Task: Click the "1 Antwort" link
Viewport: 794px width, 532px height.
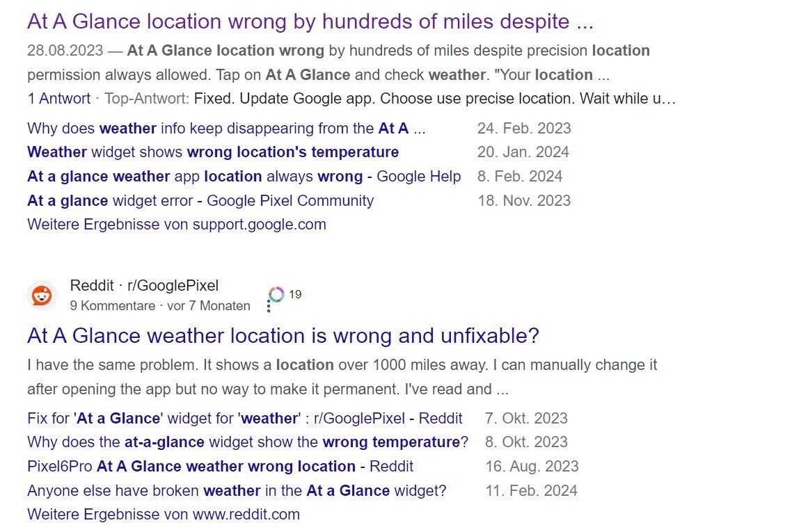Action: (58, 99)
